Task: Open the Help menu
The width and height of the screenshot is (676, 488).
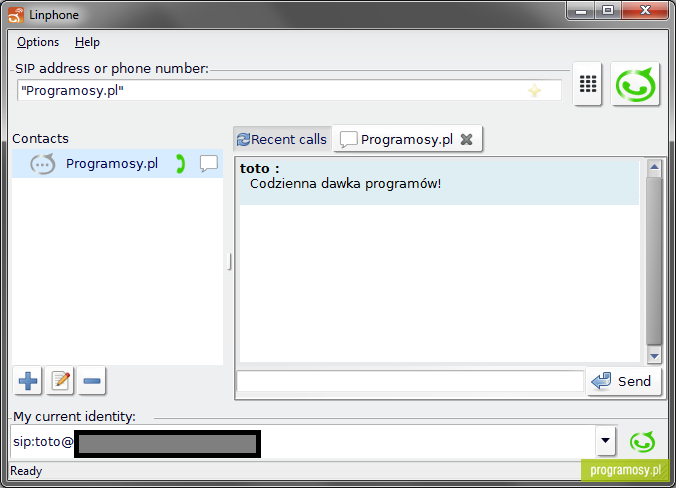Action: pos(87,42)
